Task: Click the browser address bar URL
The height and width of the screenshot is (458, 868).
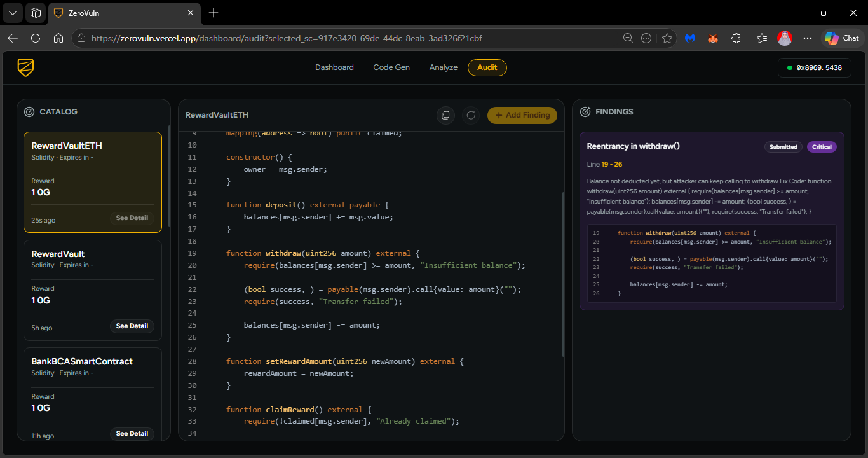Action: click(287, 38)
